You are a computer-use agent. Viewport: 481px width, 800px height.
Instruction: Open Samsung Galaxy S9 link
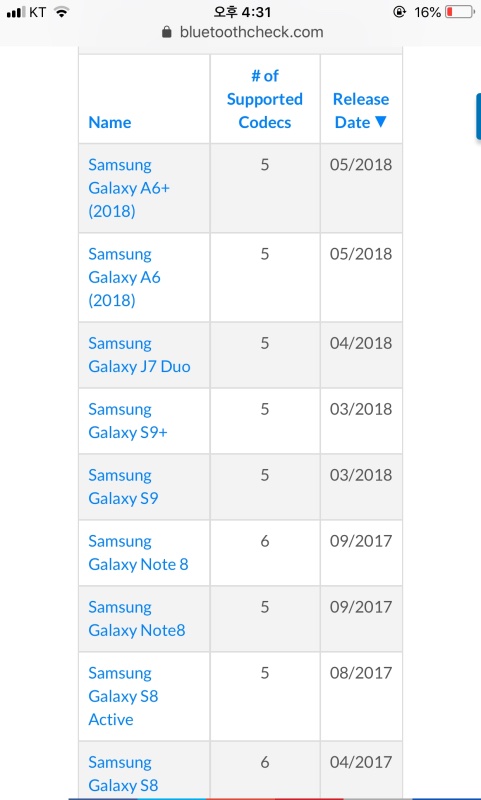pos(123,486)
